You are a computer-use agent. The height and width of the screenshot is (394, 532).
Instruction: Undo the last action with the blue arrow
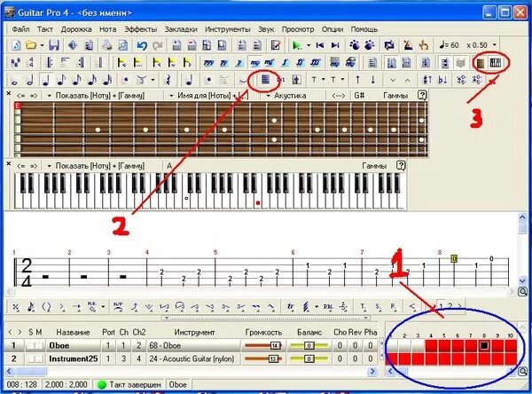[142, 45]
